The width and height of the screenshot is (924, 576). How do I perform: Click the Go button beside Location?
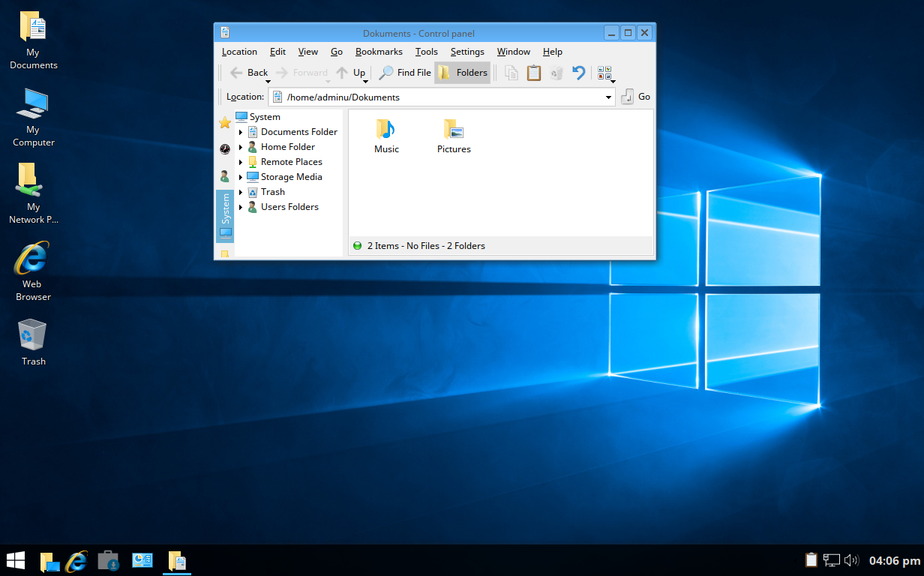pyautogui.click(x=635, y=97)
